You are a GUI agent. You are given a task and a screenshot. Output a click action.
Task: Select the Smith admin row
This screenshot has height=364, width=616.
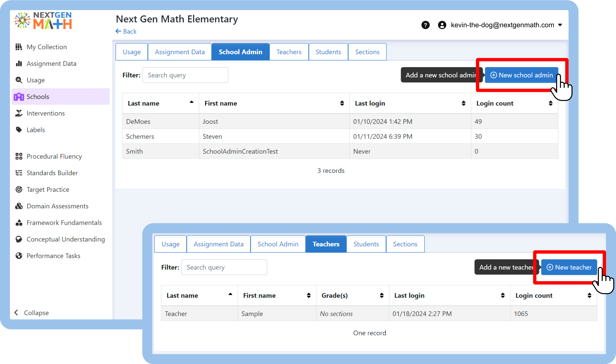pos(340,151)
